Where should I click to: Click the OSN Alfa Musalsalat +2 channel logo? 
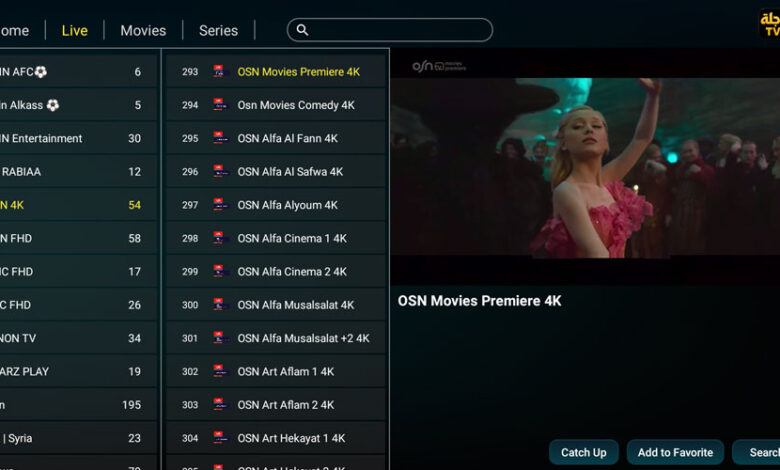pyautogui.click(x=221, y=338)
